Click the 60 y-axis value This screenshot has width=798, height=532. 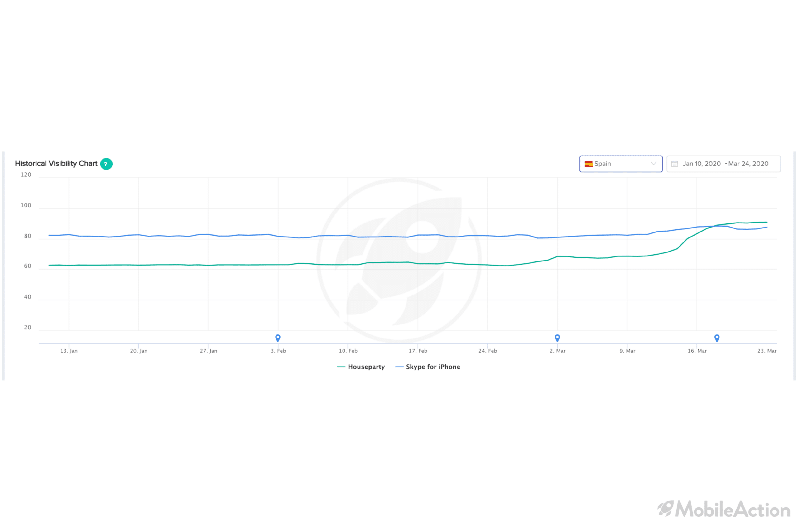(x=27, y=266)
